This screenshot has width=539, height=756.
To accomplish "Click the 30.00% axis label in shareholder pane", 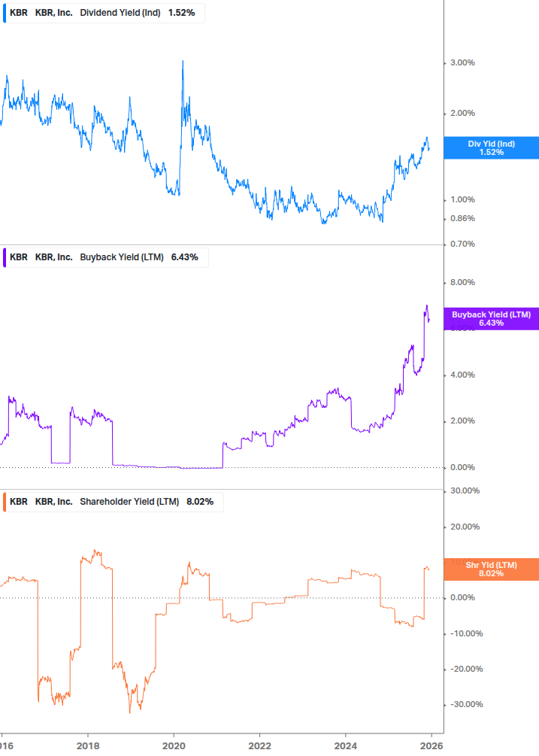I will [465, 490].
